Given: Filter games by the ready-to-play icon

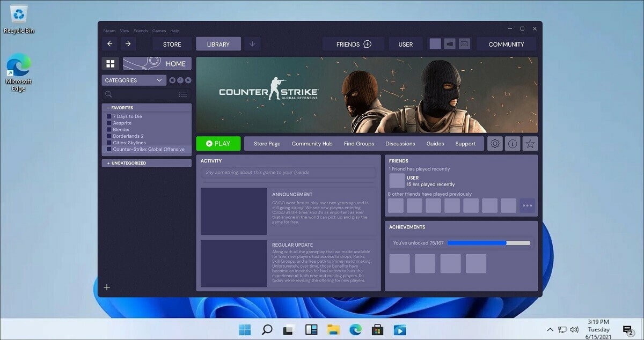Looking at the screenshot, I should (188, 80).
